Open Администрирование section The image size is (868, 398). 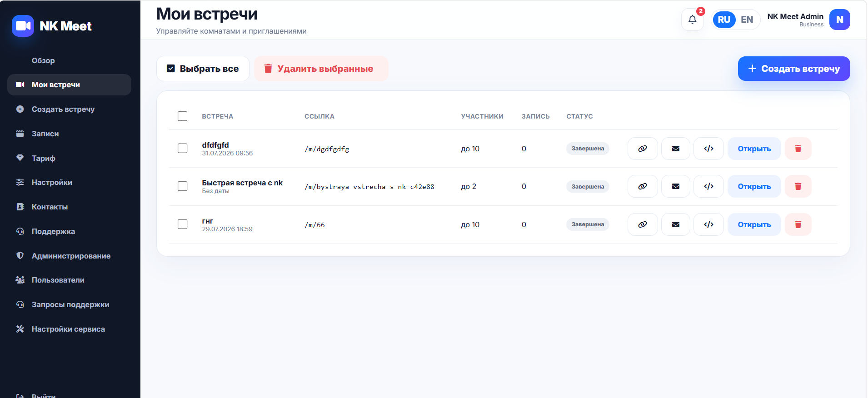click(x=69, y=256)
